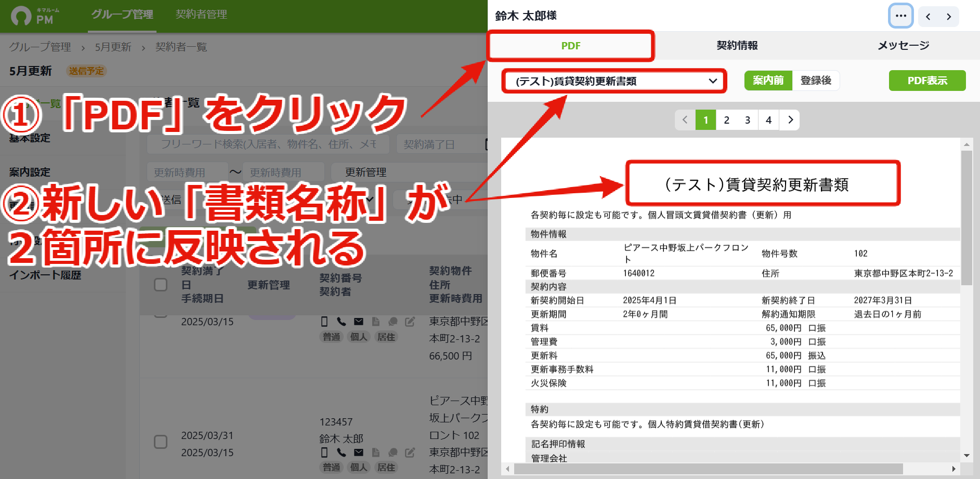980x479 pixels.
Task: Click the 普通 tag under 鈴木 太郎
Action: tap(331, 467)
